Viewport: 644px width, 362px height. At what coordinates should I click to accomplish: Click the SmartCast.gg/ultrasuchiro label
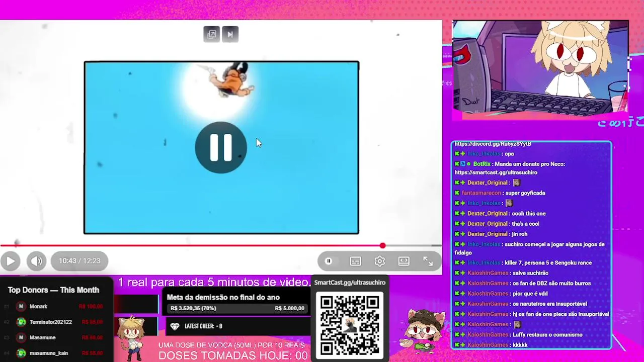coord(350,283)
